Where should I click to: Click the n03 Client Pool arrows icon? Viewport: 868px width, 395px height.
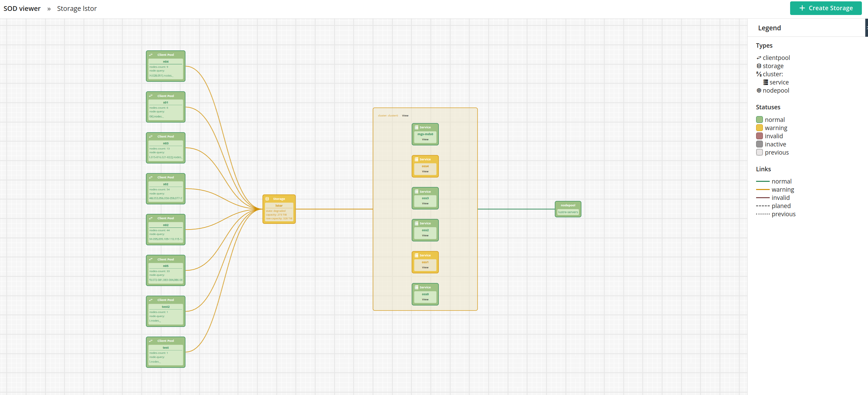[151, 137]
